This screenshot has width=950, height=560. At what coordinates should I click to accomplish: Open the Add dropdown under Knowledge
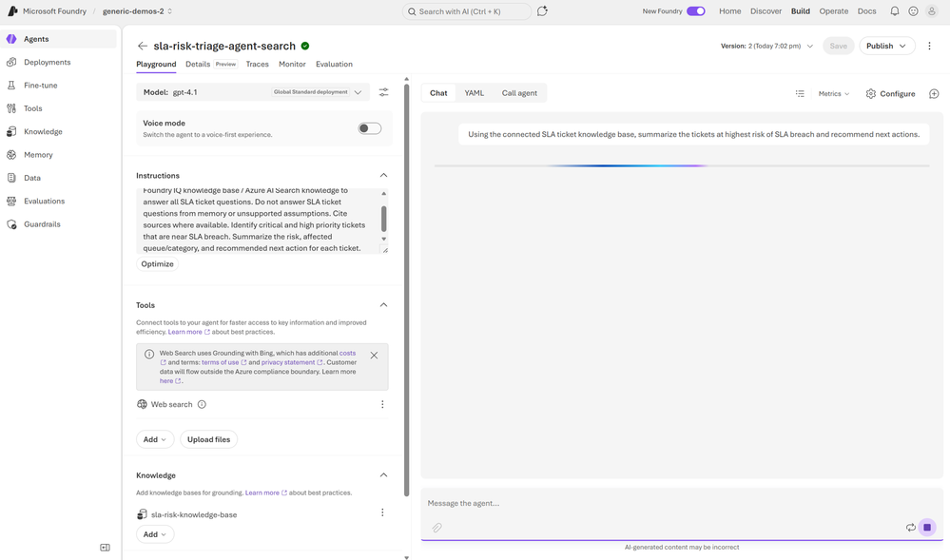tap(154, 534)
